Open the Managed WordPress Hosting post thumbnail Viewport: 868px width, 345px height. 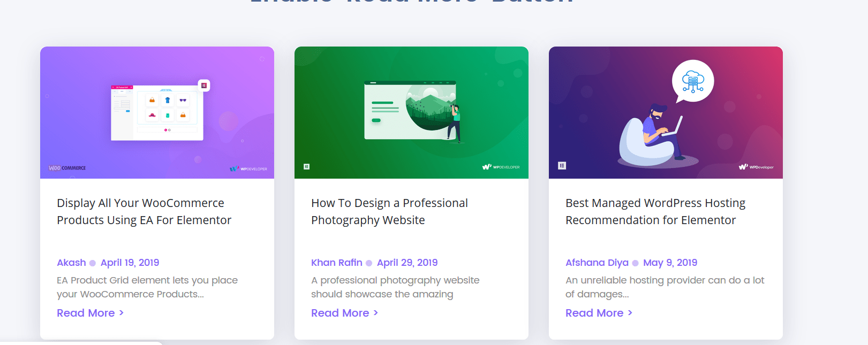[666, 112]
